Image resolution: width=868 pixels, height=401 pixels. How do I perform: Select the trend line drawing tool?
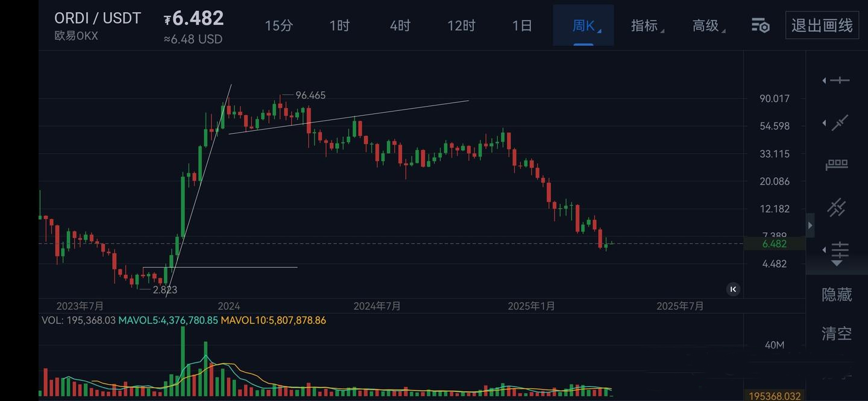(838, 123)
